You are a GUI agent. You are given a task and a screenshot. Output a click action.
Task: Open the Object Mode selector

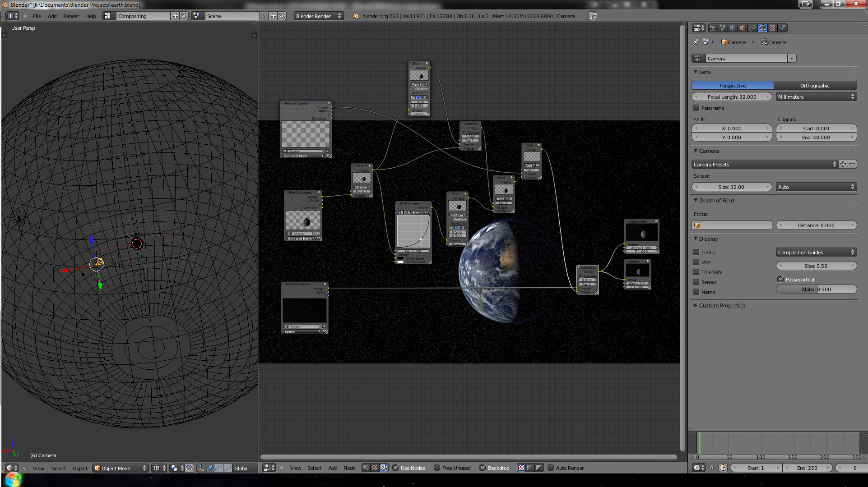[x=121, y=468]
